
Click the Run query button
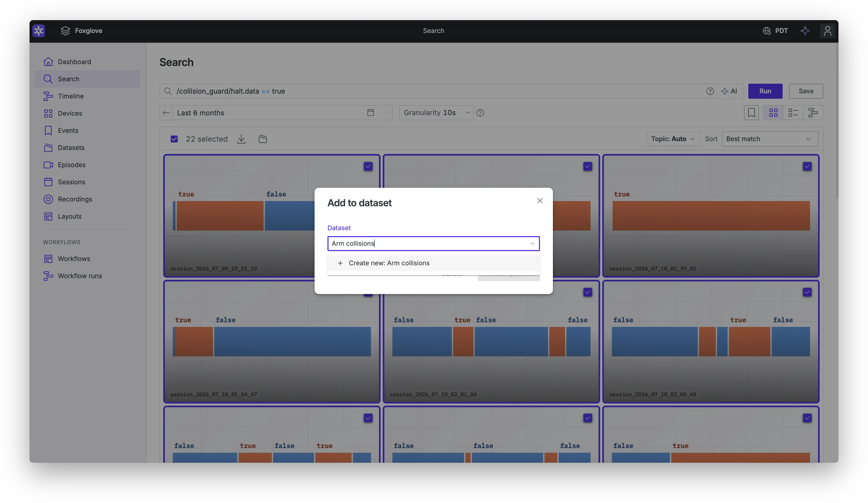[x=765, y=91]
